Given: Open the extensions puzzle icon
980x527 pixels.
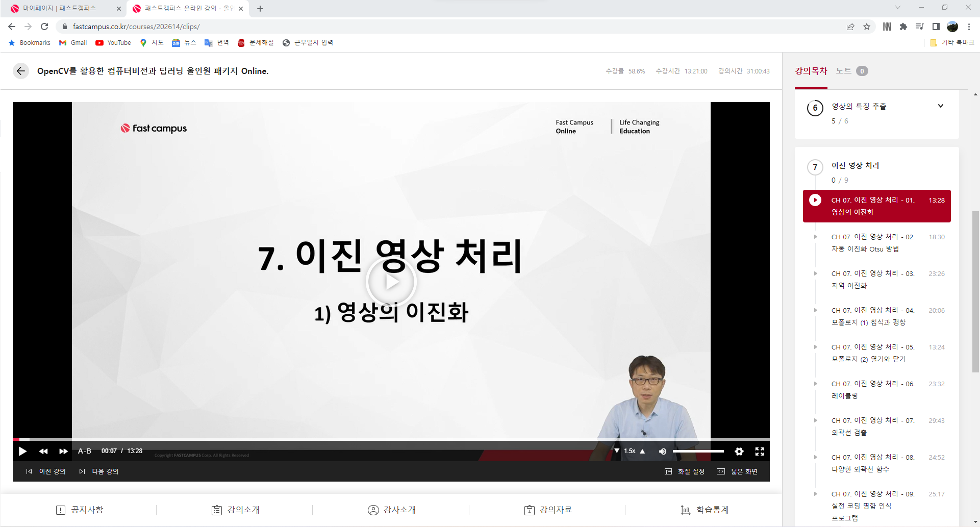Looking at the screenshot, I should 903,27.
